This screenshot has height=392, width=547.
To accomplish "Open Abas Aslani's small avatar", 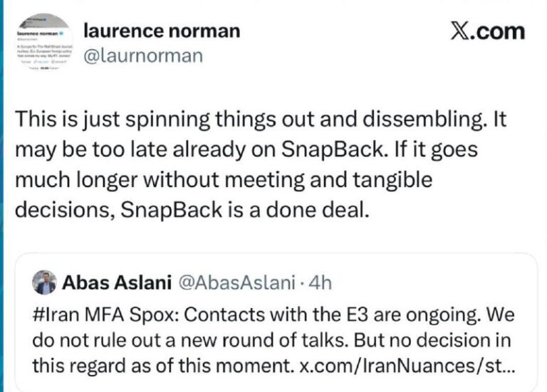I will (44, 283).
